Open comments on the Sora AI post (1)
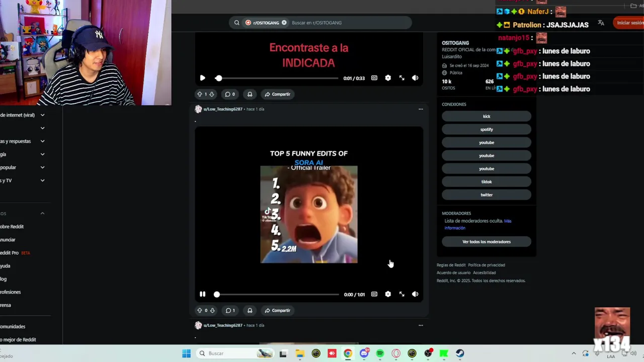Viewport: 644px width, 362px height. tap(230, 310)
